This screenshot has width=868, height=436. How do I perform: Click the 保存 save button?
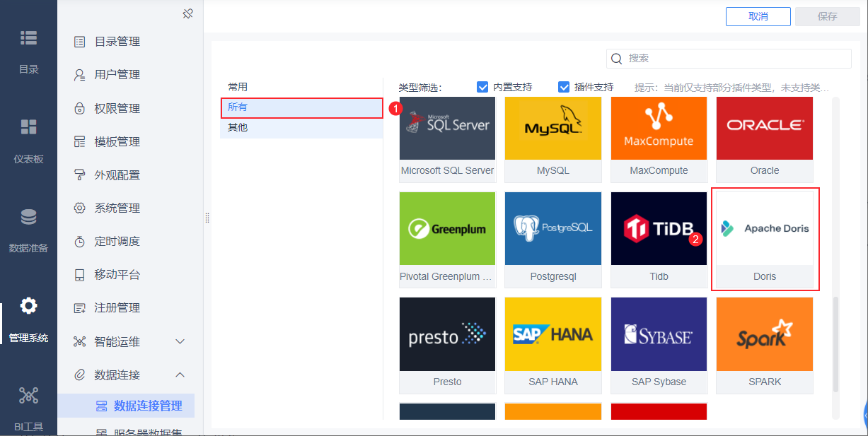tap(827, 16)
